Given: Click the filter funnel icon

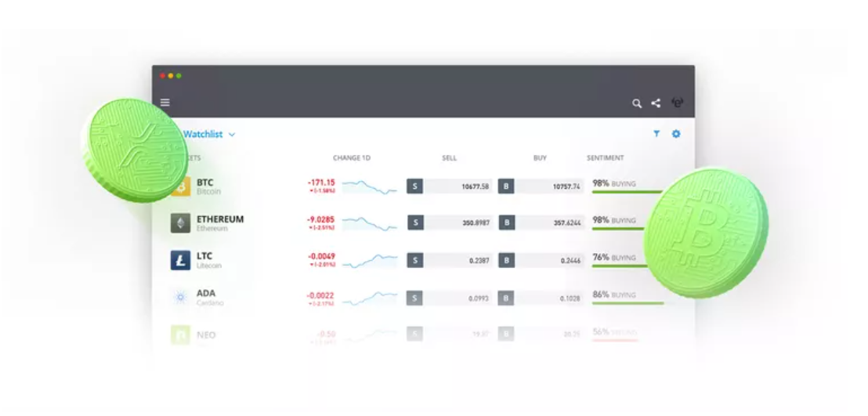Looking at the screenshot, I should 656,134.
